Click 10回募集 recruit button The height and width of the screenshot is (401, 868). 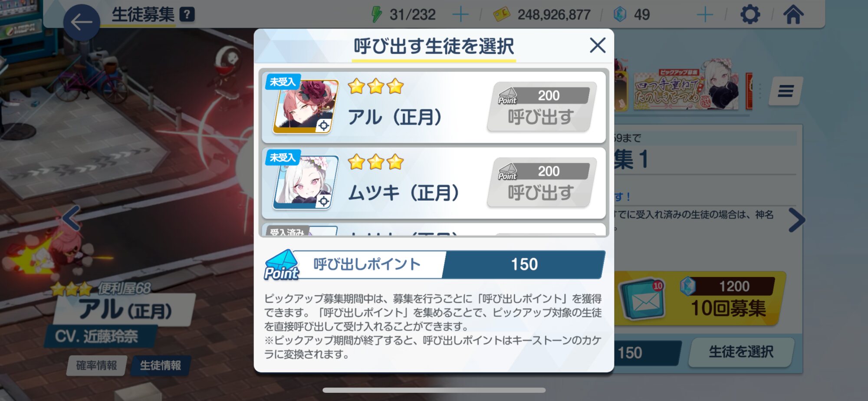click(x=700, y=299)
